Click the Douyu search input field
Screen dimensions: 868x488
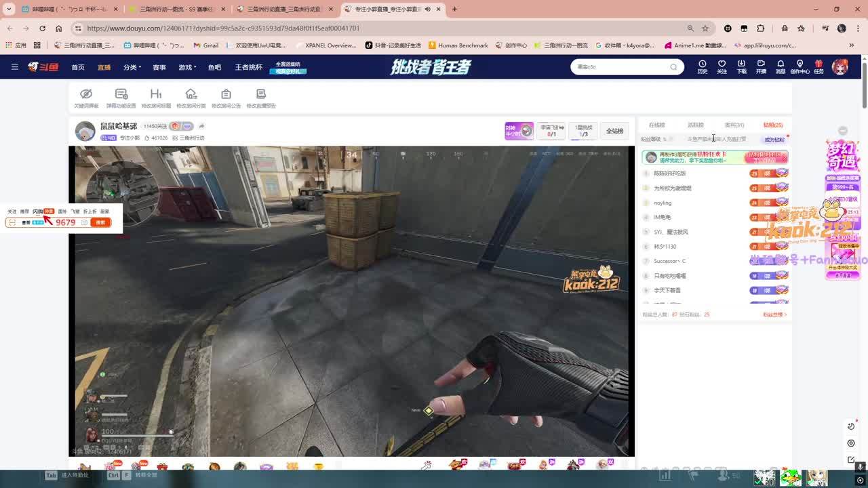(x=620, y=67)
